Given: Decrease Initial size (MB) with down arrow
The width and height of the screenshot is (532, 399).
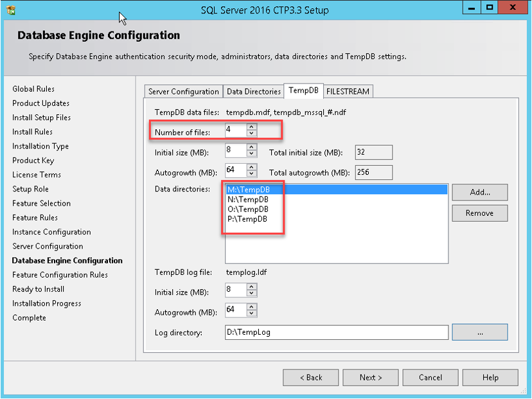Looking at the screenshot, I should tap(251, 155).
